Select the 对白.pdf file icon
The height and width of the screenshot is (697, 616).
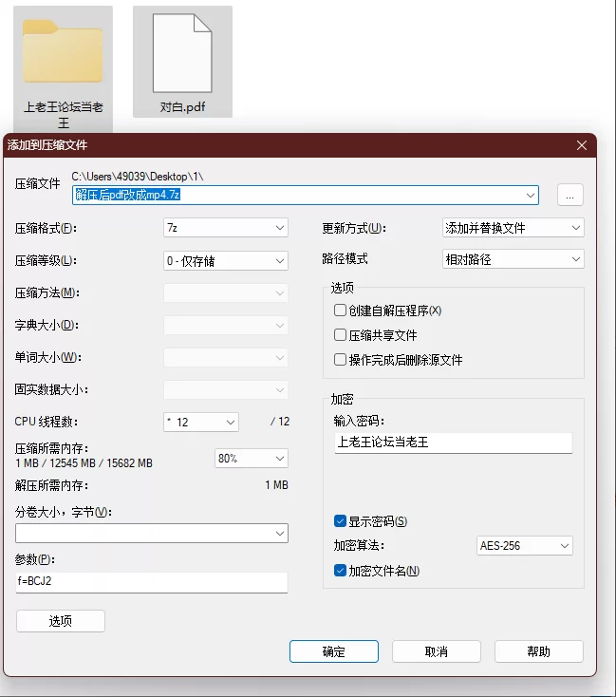point(182,53)
